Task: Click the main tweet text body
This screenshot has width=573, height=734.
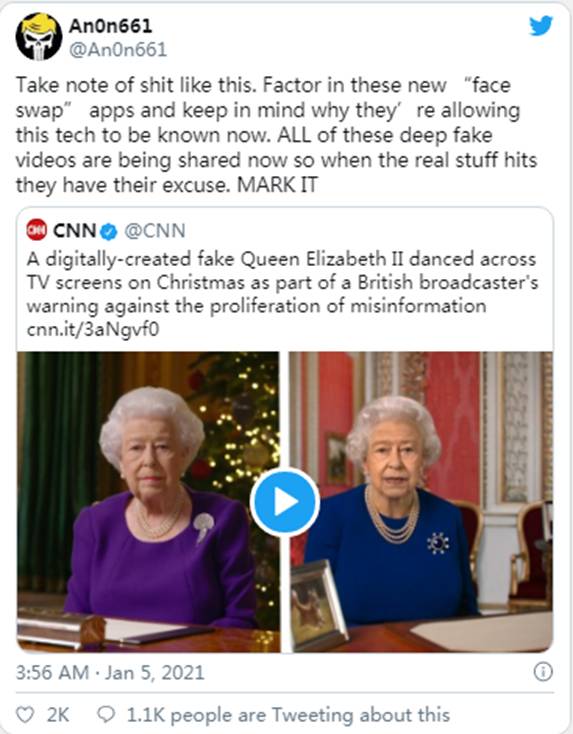Action: (x=277, y=135)
